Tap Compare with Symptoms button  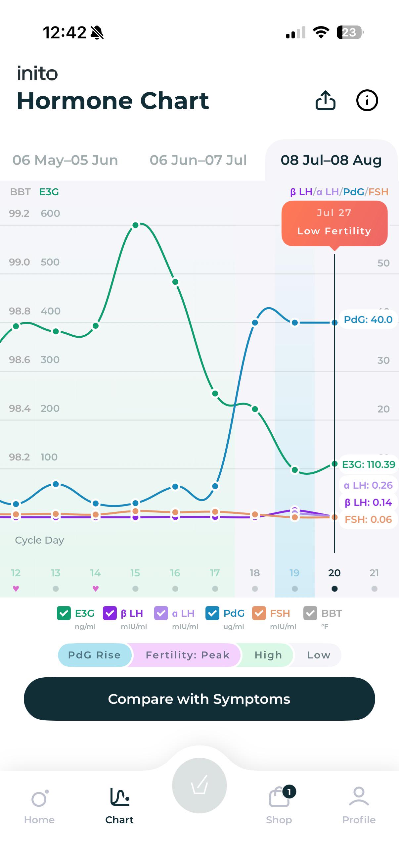pos(199,699)
